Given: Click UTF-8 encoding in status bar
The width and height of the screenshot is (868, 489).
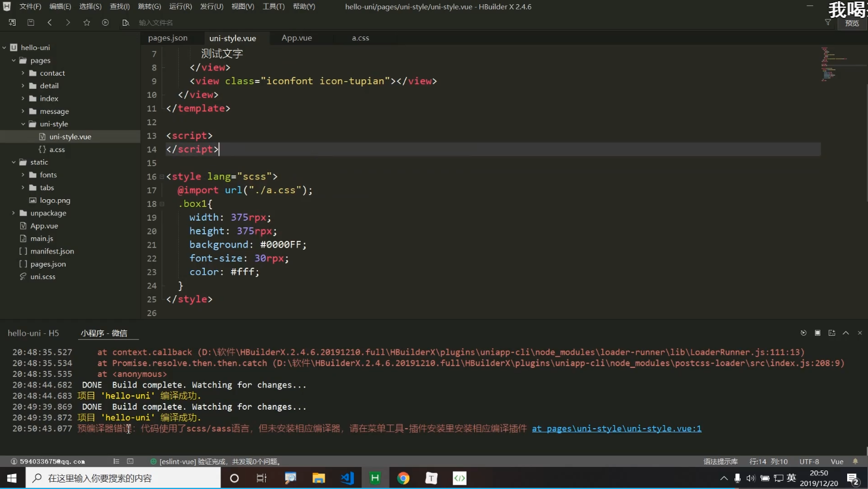Looking at the screenshot, I should tap(809, 462).
